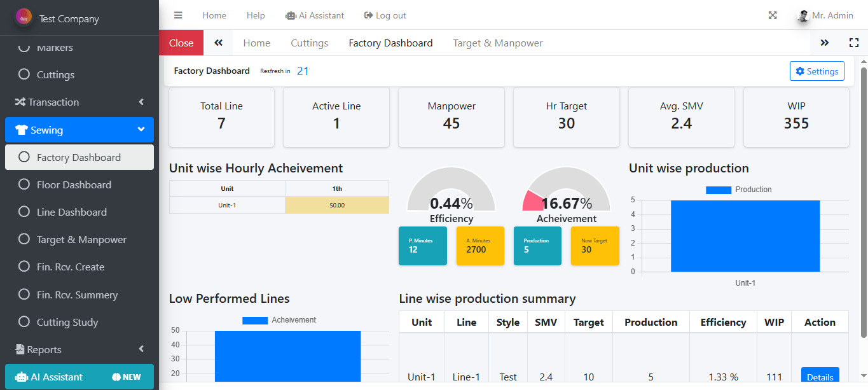This screenshot has width=868, height=390.
Task: Click Mr. Admin avatar picture
Action: click(803, 16)
